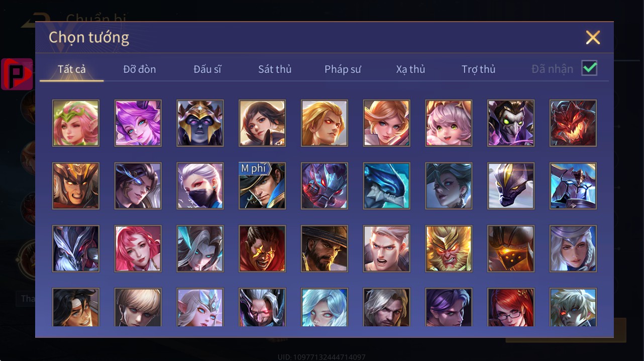Image resolution: width=644 pixels, height=361 pixels.
Task: Select the red-haired hero wearing glasses
Action: tap(511, 307)
